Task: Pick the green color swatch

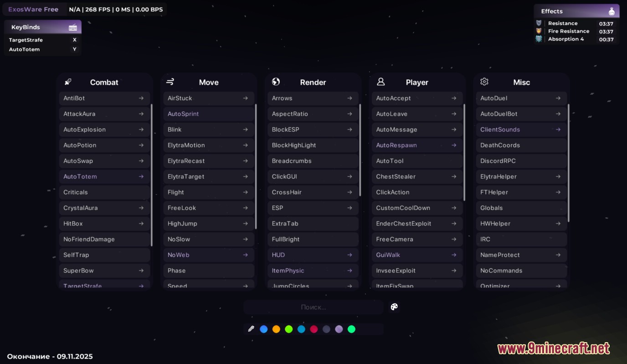Action: click(x=289, y=329)
